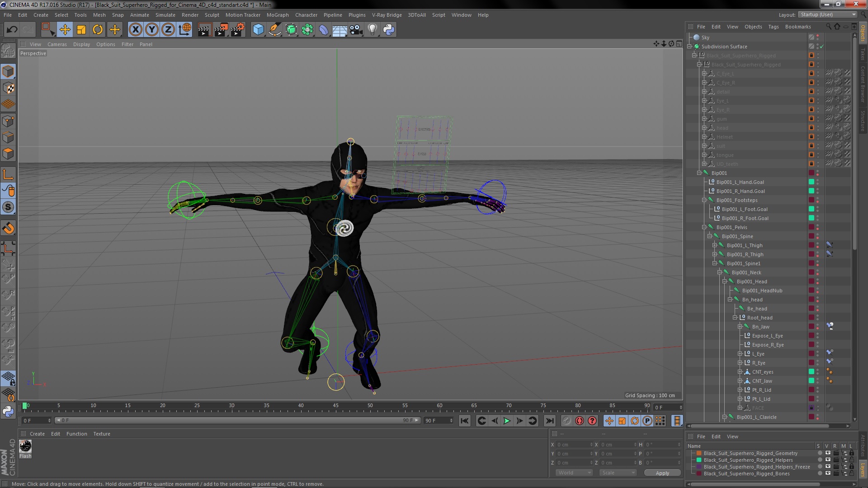Click the Floor environment icon
The height and width of the screenshot is (488, 868).
point(340,30)
